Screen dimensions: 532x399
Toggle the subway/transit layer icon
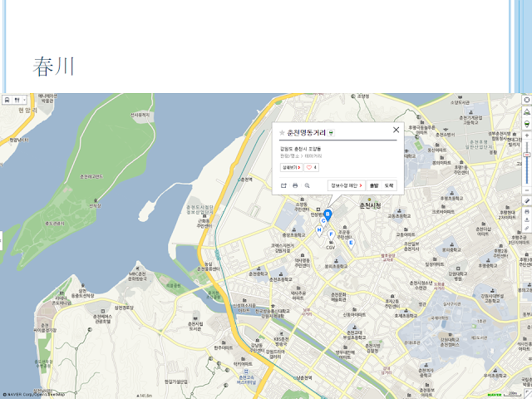[x=7, y=100]
